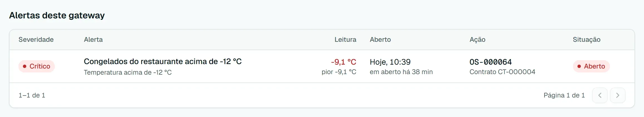Screen dimensions: 644x117
Task: Click the Temperatura acima de -12 °C subtitle
Action: point(128,72)
